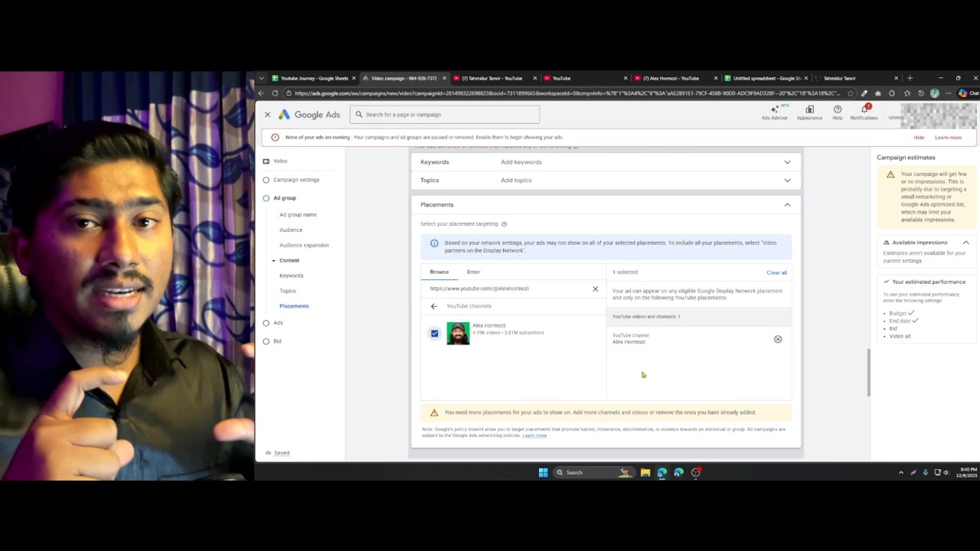Expand the Topics section chevron
Screen dimensions: 980x551
pyautogui.click(x=787, y=181)
